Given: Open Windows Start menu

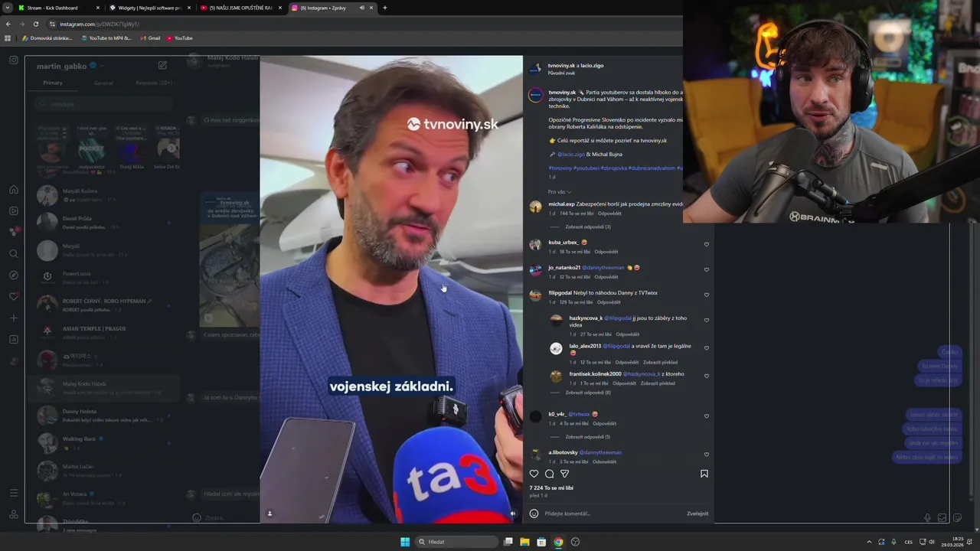Looking at the screenshot, I should pos(405,542).
